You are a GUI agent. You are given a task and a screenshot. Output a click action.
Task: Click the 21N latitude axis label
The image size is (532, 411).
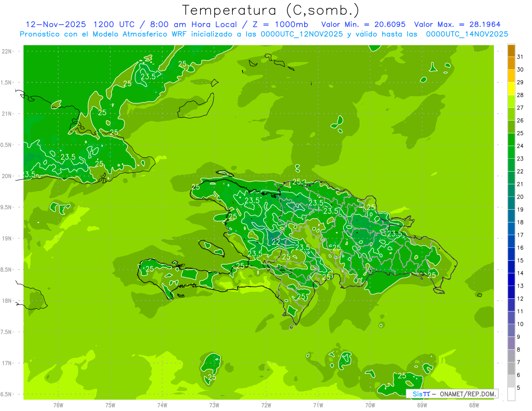pyautogui.click(x=7, y=114)
